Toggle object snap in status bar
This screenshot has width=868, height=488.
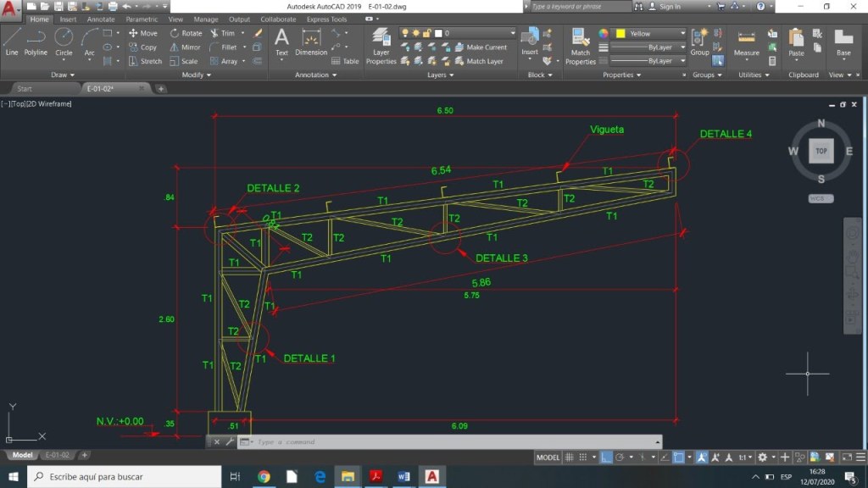click(679, 457)
